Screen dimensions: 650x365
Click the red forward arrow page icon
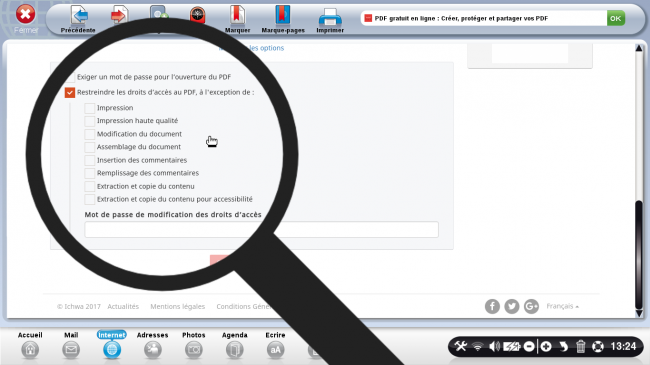[x=119, y=16]
